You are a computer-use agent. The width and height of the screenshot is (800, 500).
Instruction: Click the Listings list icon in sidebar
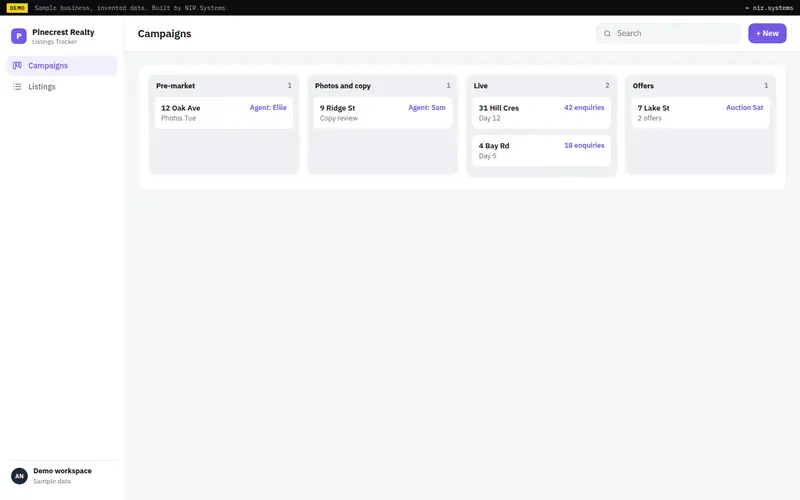[17, 87]
